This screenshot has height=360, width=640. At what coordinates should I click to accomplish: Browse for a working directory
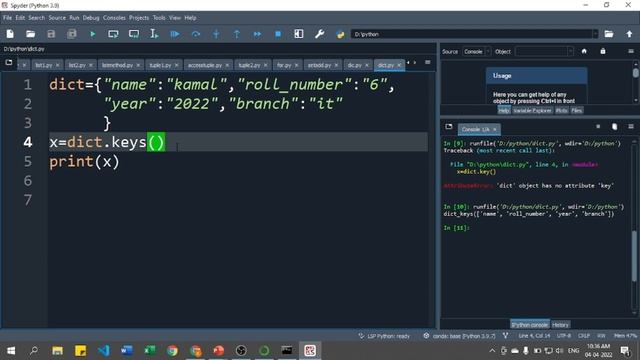pyautogui.click(x=609, y=34)
